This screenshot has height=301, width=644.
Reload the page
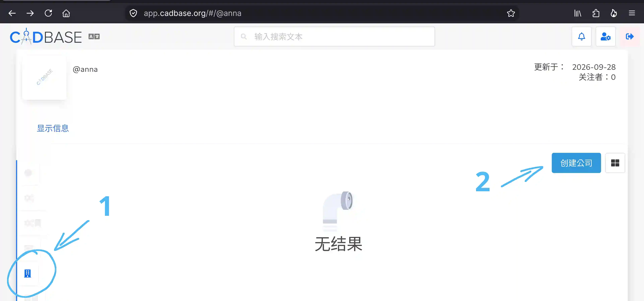[48, 13]
